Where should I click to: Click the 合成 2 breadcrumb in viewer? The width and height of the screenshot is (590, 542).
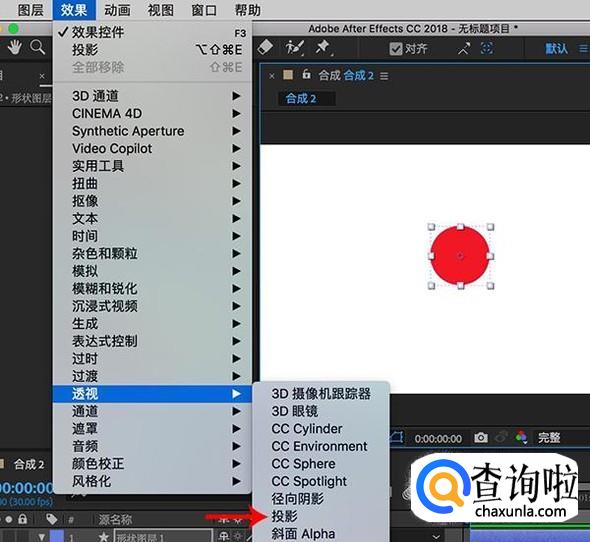point(301,99)
